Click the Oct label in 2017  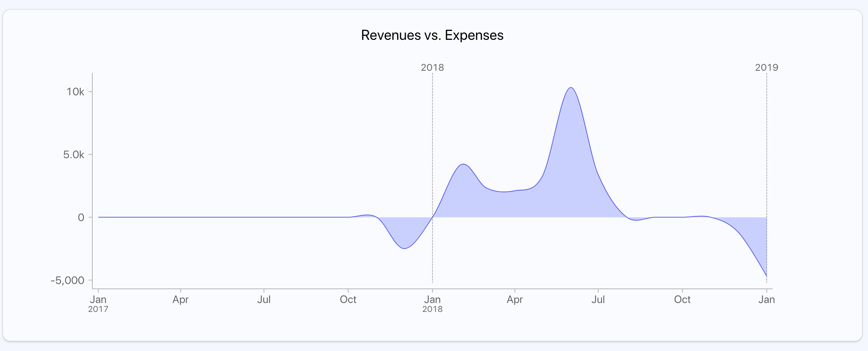coord(348,299)
